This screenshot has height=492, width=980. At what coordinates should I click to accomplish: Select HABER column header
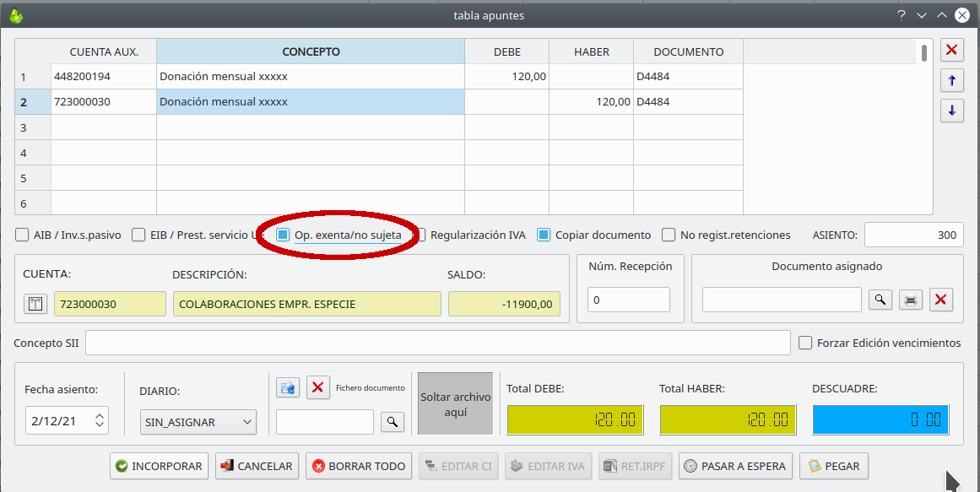pyautogui.click(x=591, y=51)
